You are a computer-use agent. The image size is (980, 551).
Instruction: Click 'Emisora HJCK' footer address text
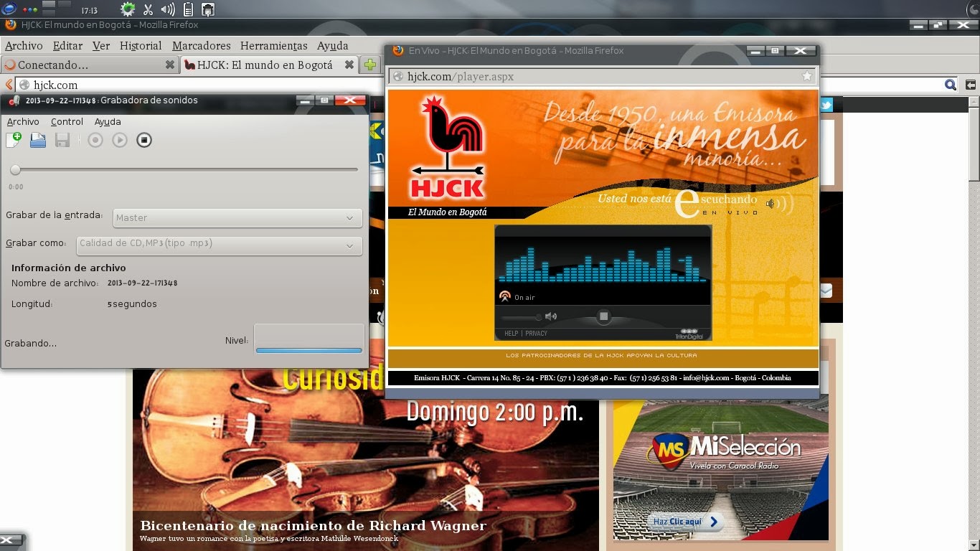click(x=603, y=377)
